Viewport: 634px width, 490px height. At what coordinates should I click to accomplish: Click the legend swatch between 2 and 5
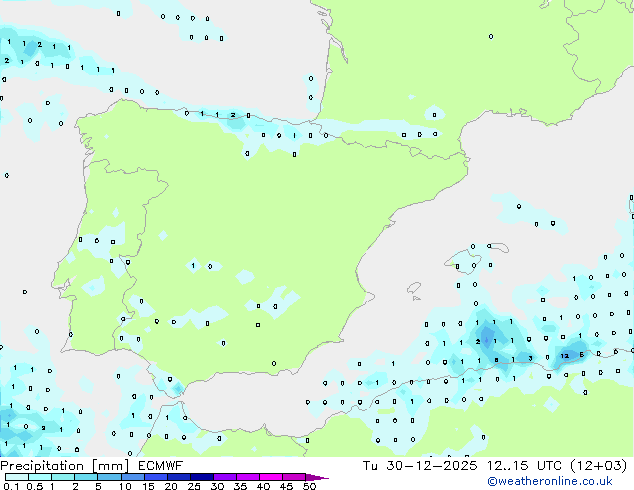[86, 477]
